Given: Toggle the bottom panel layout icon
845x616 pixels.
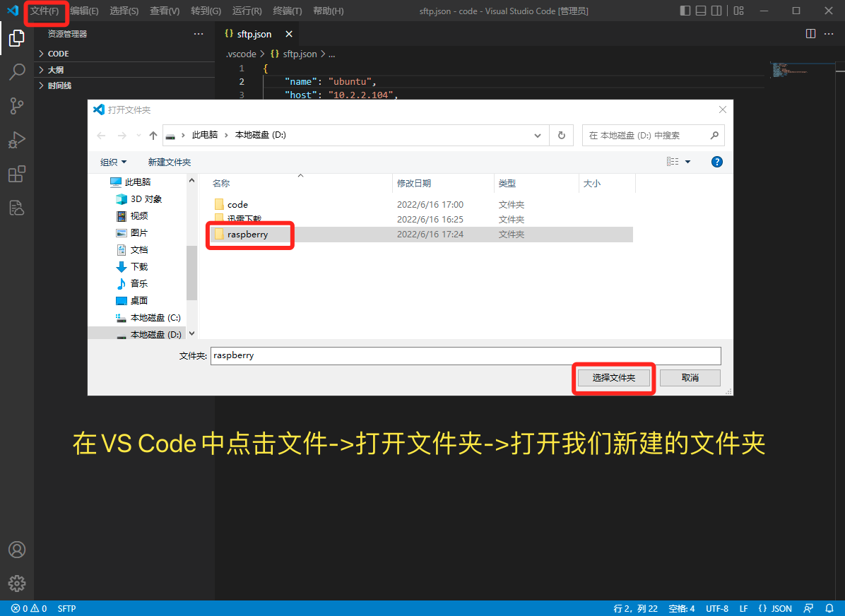Looking at the screenshot, I should click(x=701, y=11).
